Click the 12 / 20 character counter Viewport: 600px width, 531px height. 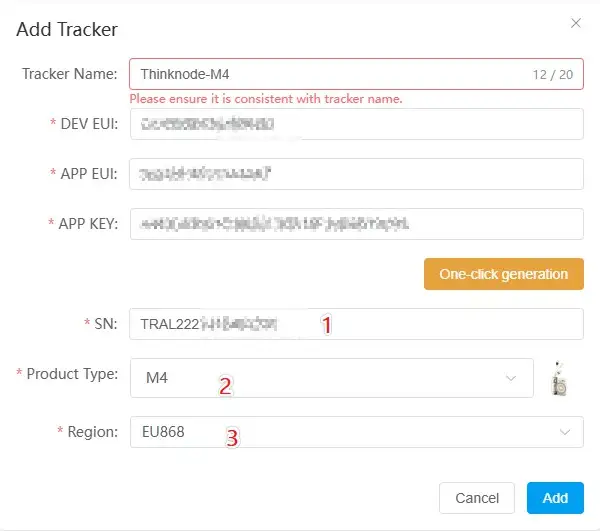pos(553,75)
